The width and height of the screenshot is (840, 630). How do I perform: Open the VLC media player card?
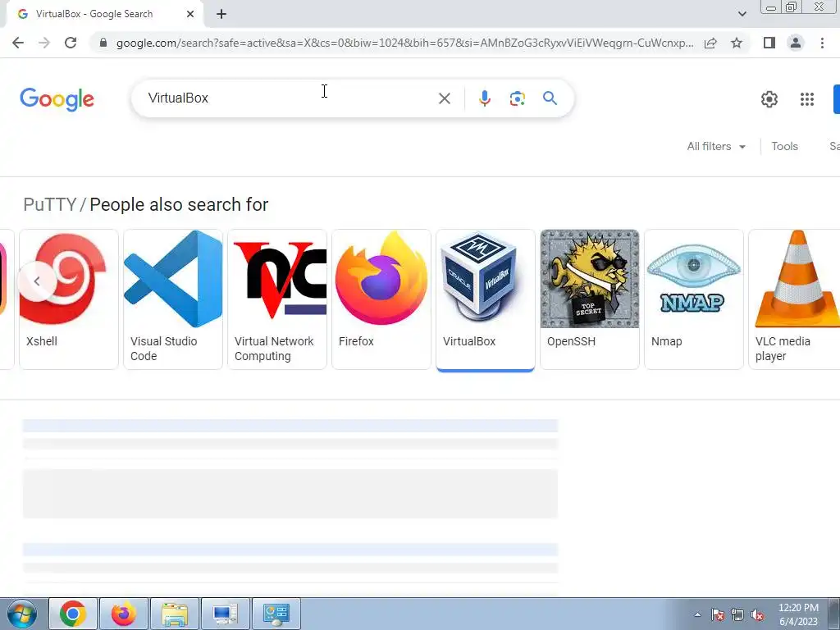(x=794, y=299)
